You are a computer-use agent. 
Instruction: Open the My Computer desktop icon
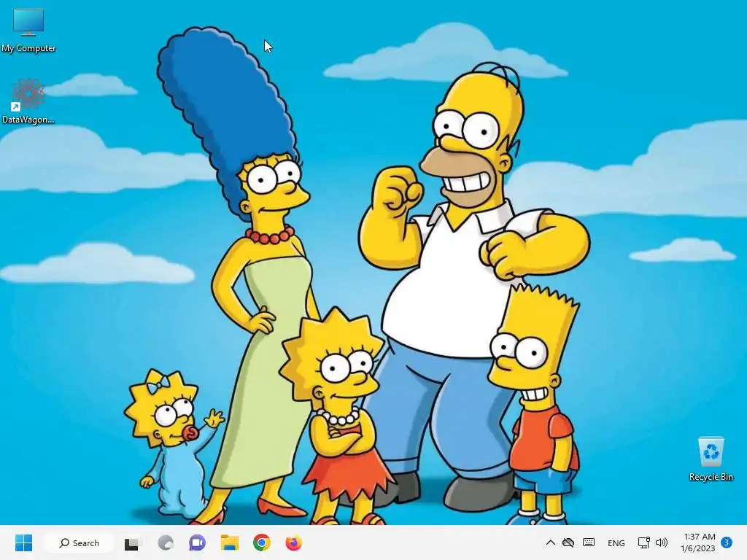point(28,31)
